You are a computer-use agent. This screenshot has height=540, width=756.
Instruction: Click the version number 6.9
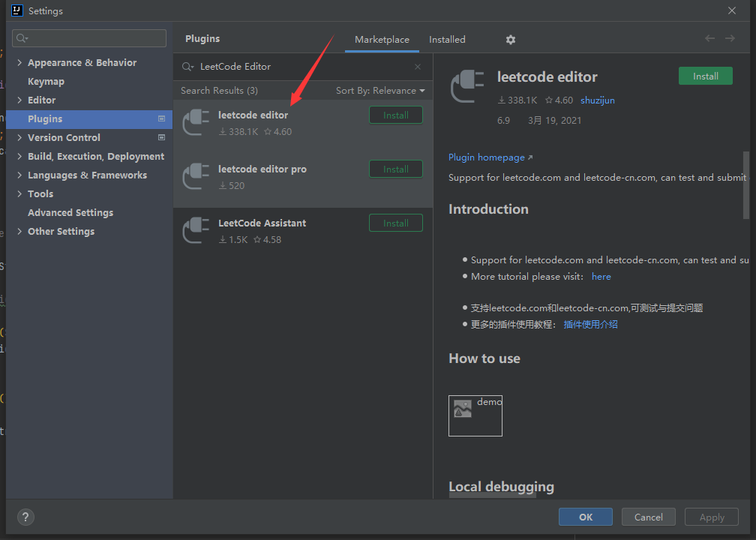tap(503, 121)
